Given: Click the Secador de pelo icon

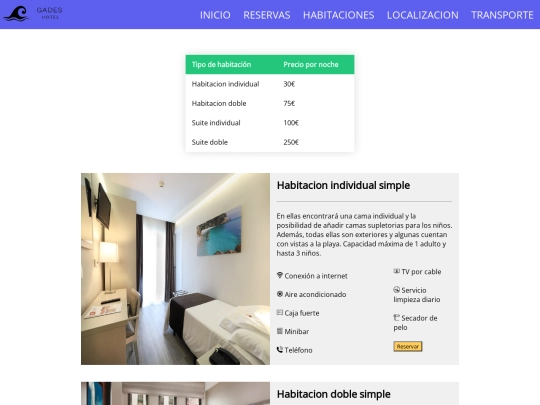Looking at the screenshot, I should [397, 318].
